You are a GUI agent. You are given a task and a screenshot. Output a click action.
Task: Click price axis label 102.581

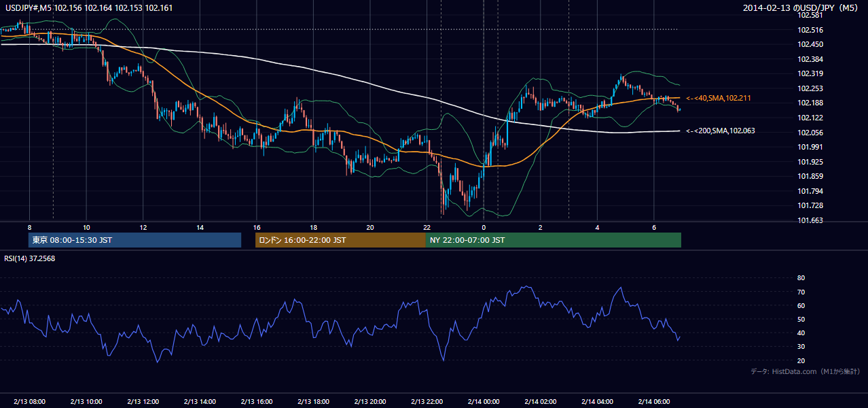coord(810,15)
